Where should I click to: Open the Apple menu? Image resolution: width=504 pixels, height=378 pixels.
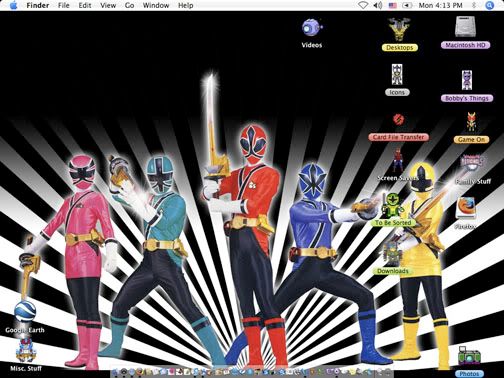point(13,5)
